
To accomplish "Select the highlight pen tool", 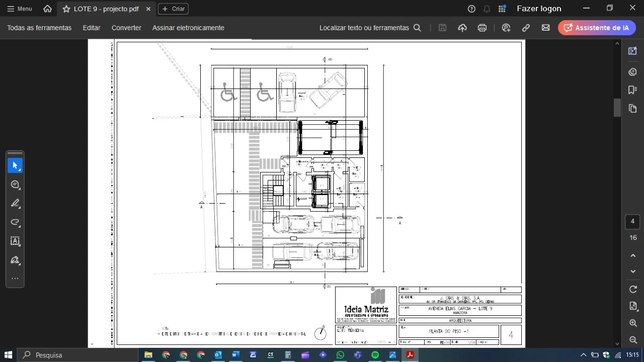I will click(x=15, y=203).
